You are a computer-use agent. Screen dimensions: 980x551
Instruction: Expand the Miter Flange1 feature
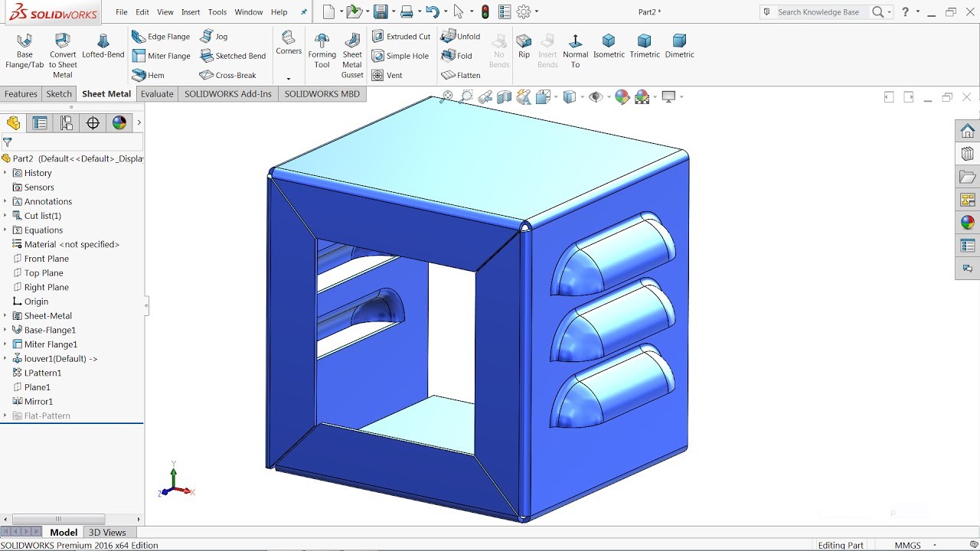[x=5, y=344]
